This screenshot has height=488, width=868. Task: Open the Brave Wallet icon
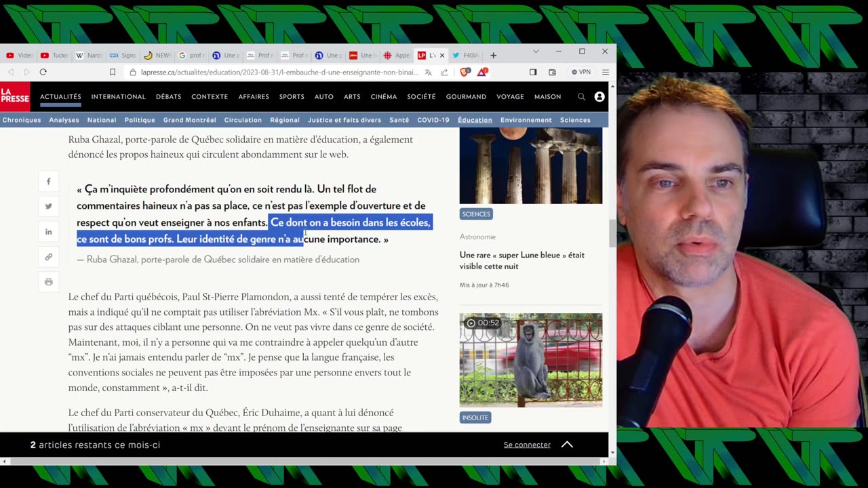pyautogui.click(x=552, y=72)
